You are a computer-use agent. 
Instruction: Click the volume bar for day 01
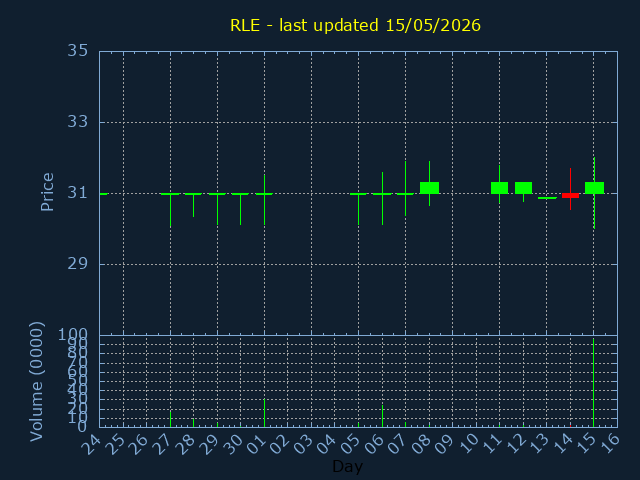[x=264, y=413]
